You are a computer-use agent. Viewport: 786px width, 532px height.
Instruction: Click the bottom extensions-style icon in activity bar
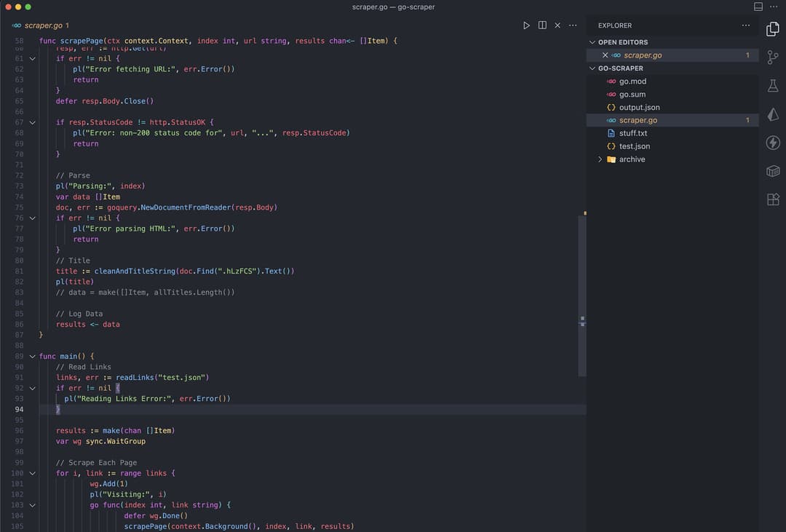pos(773,199)
